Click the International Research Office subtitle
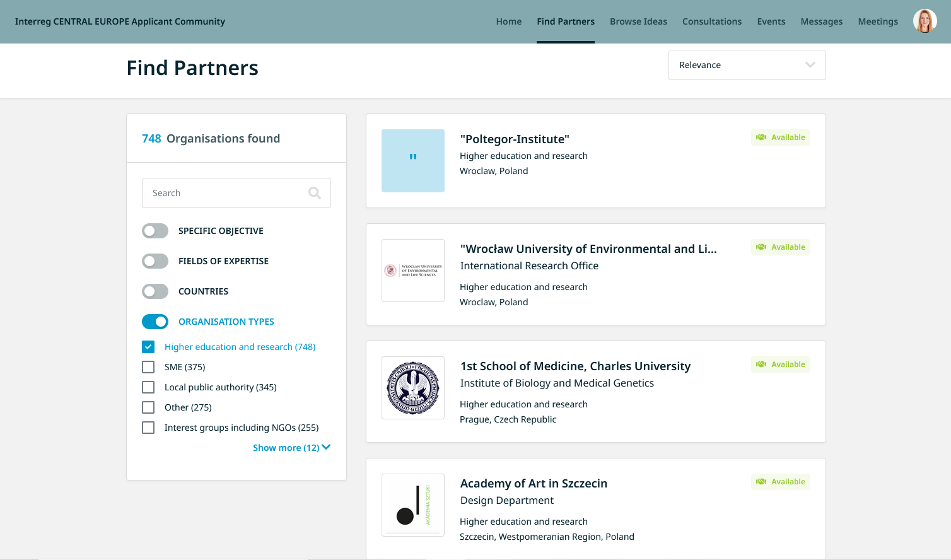 coord(529,266)
